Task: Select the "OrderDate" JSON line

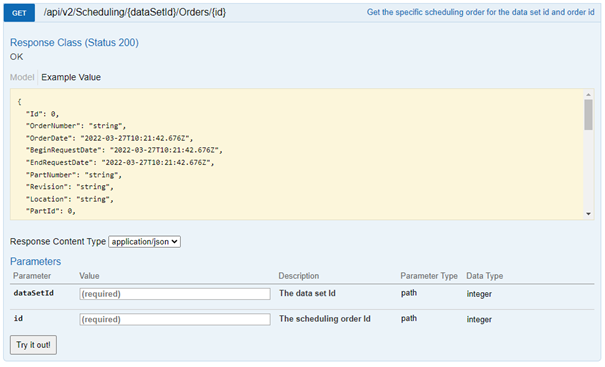Action: click(x=109, y=138)
